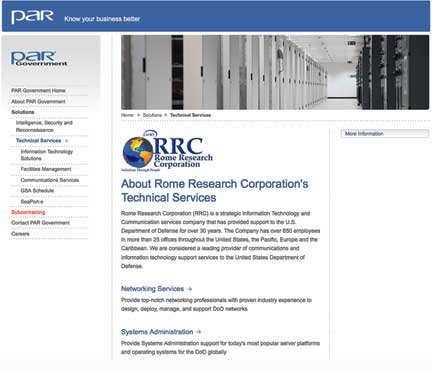Image resolution: width=432 pixels, height=370 pixels.
Task: Open Information Technology Solutions submenu item
Action: pyautogui.click(x=47, y=155)
